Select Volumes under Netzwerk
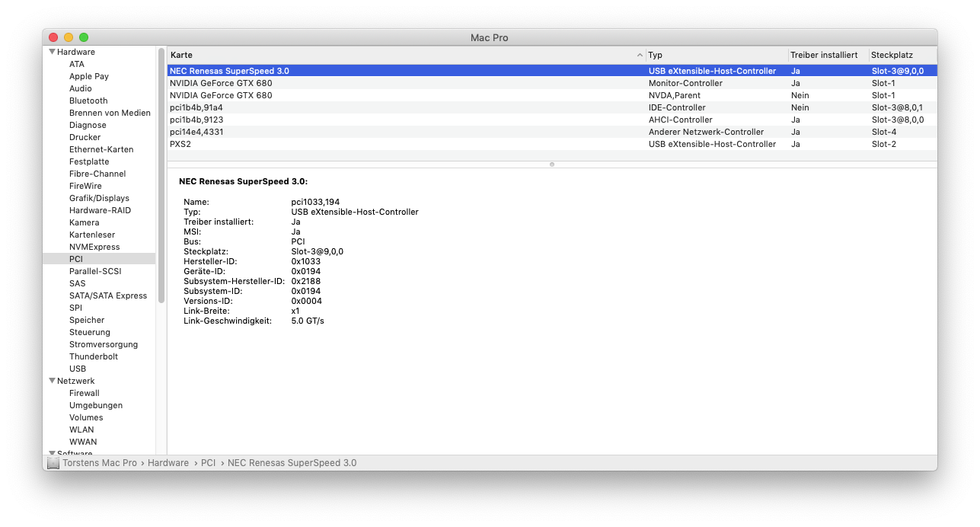 click(x=86, y=417)
